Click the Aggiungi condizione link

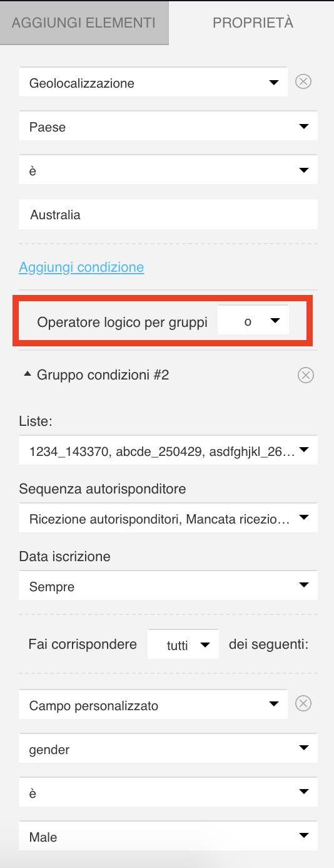(x=81, y=267)
